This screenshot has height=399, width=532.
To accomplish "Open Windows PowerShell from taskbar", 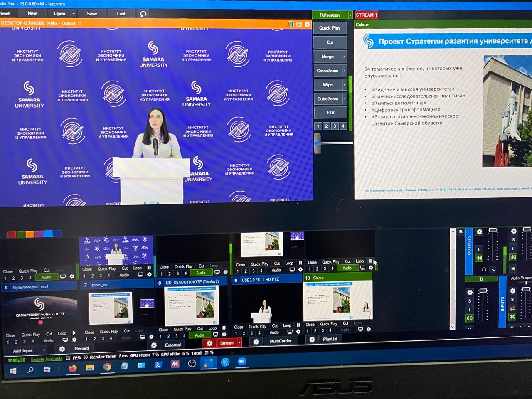I will (x=158, y=365).
